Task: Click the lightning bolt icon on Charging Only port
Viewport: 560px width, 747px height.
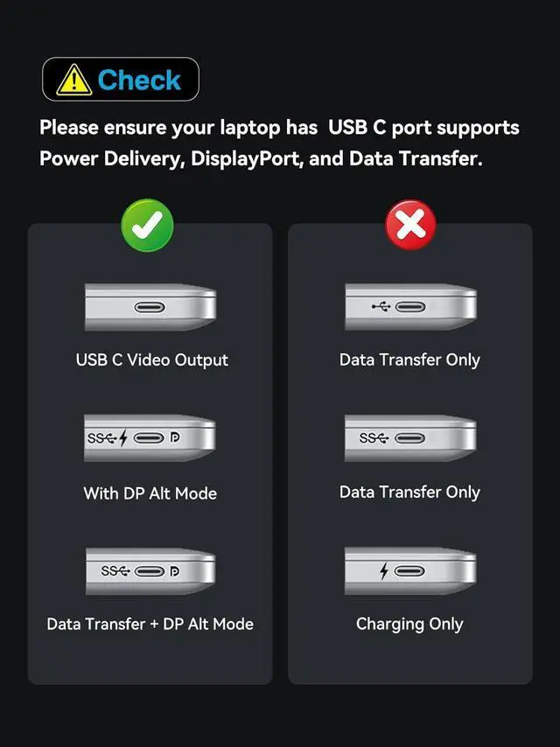Action: point(384,570)
